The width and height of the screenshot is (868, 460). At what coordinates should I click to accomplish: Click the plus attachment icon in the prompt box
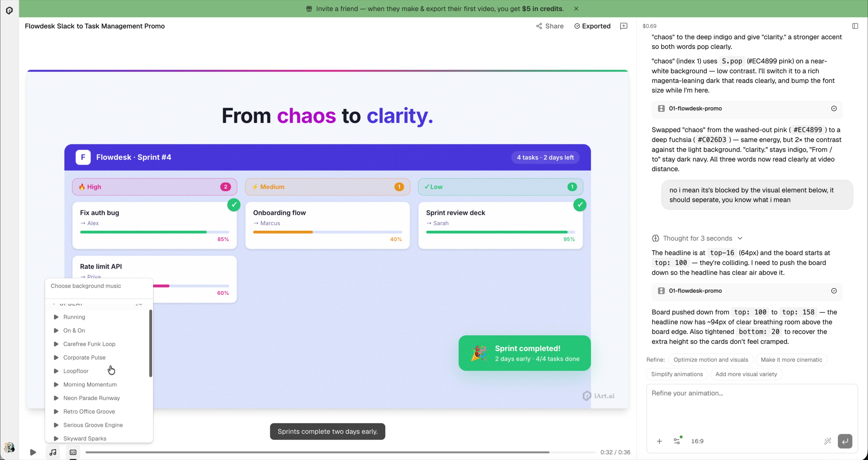point(659,441)
